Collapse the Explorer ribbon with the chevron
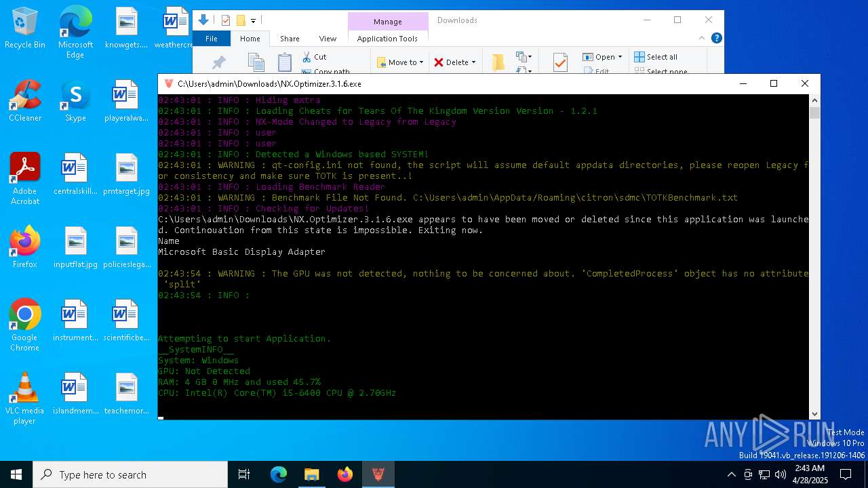Viewport: 868px width, 488px height. tap(702, 39)
